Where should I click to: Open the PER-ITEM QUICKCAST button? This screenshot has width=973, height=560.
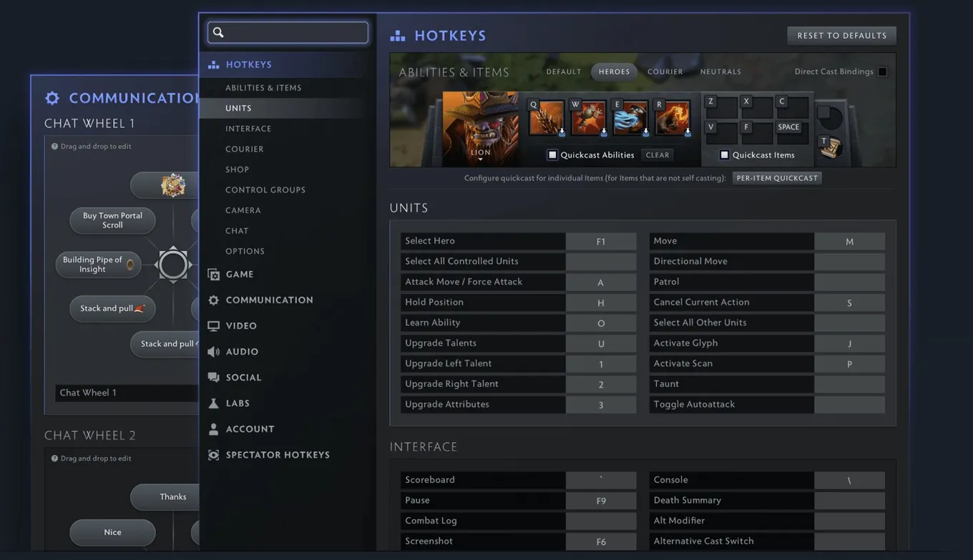(777, 178)
